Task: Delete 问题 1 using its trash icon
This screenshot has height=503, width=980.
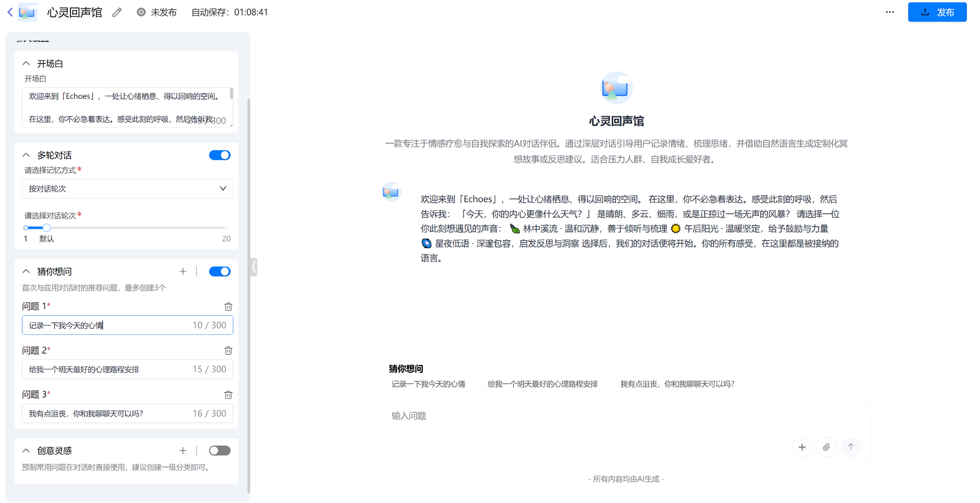Action: point(228,307)
